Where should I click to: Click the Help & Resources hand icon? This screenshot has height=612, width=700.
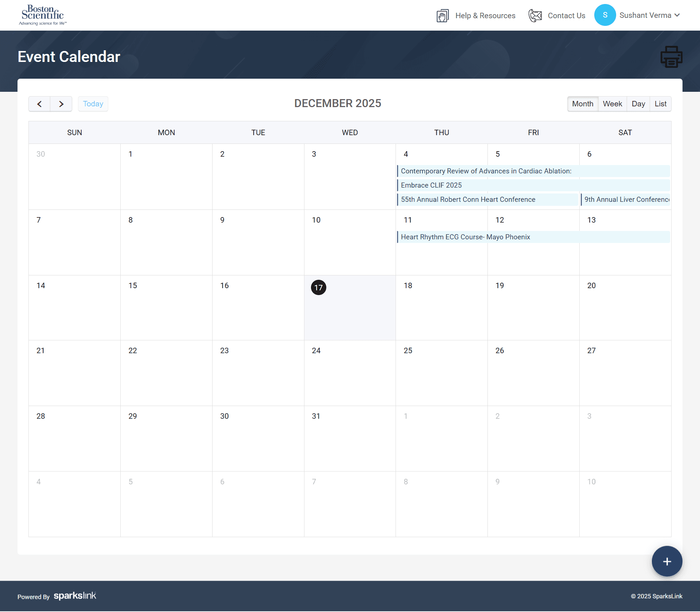pyautogui.click(x=442, y=16)
